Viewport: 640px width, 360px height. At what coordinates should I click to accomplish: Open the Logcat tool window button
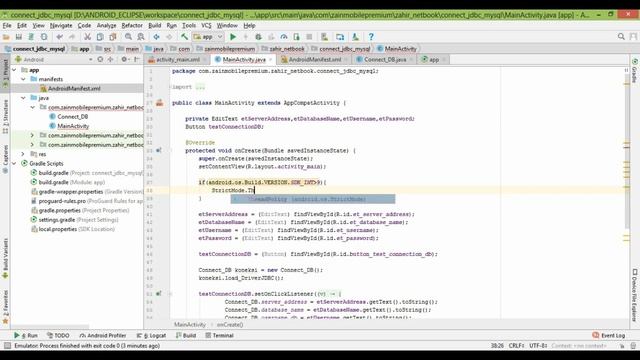pos(151,336)
